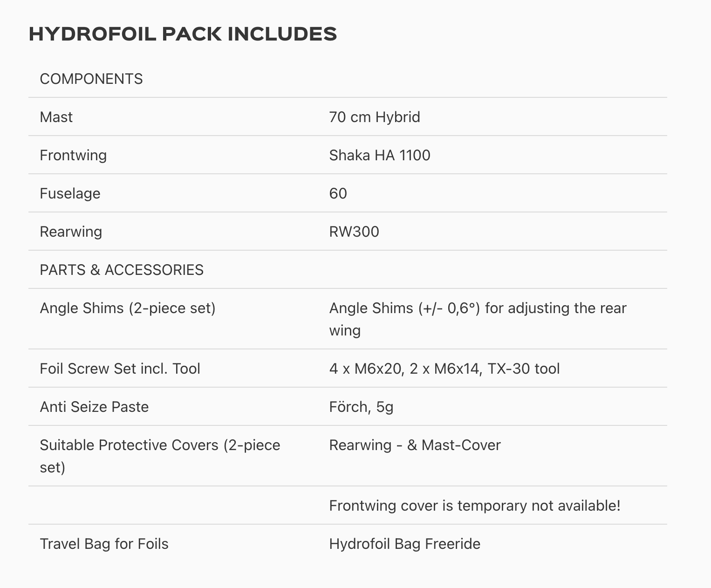This screenshot has height=588, width=711.
Task: Click the fuselage value 60
Action: pyautogui.click(x=338, y=193)
